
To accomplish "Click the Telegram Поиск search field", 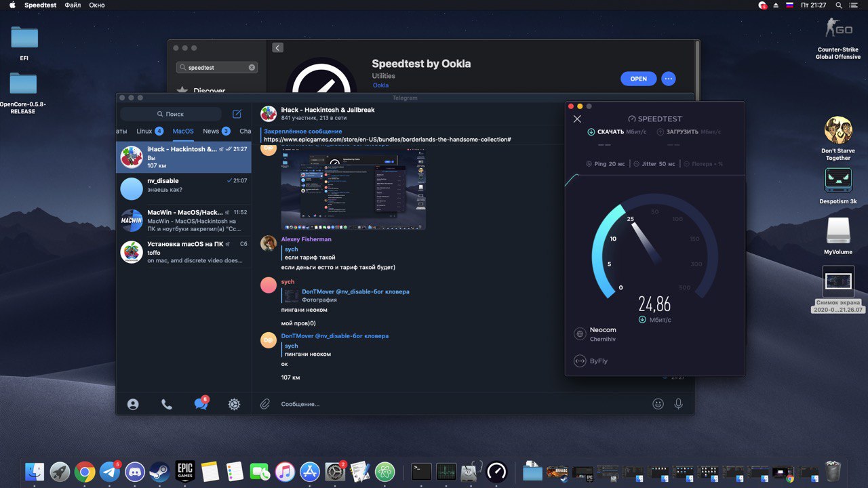I will (x=171, y=114).
